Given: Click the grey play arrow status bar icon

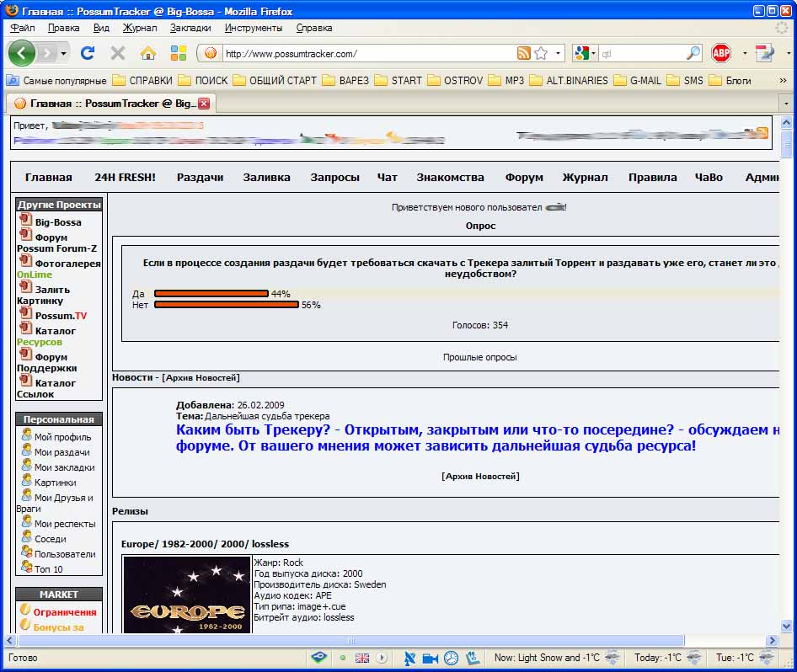Looking at the screenshot, I should tap(382, 658).
